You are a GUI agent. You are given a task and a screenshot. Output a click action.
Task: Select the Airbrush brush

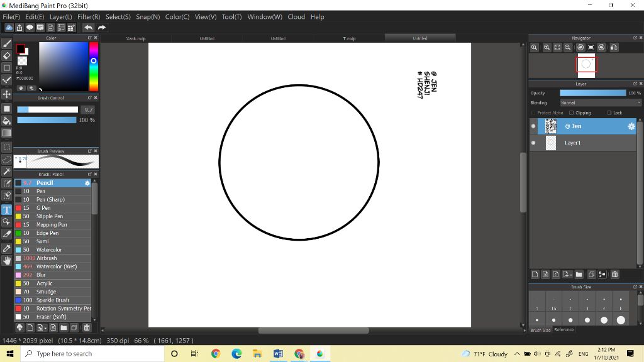tap(53, 258)
